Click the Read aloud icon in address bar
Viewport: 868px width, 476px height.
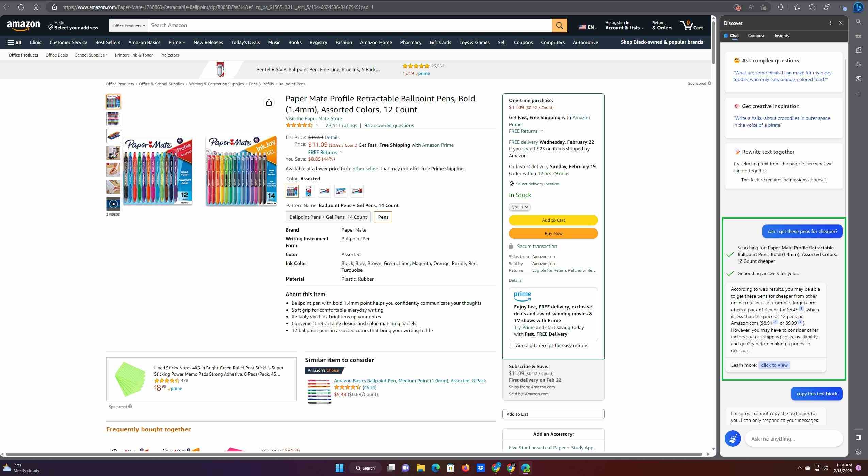pos(751,7)
